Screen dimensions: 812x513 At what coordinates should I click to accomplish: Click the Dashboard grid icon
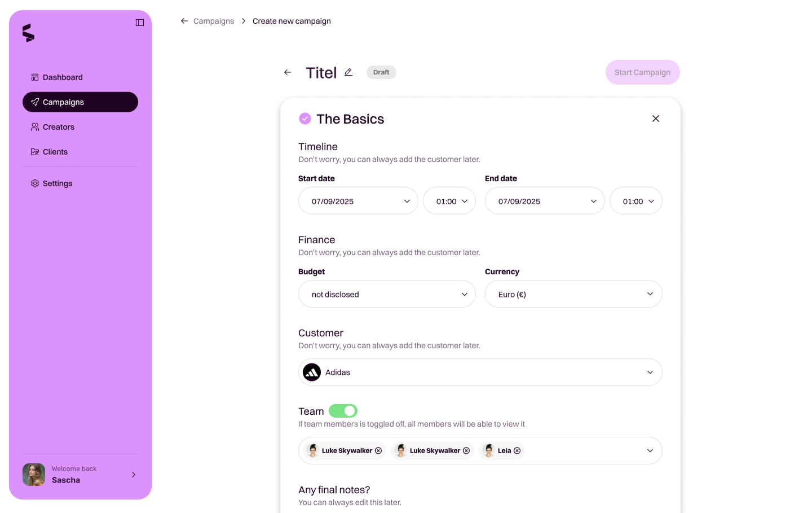coord(34,77)
